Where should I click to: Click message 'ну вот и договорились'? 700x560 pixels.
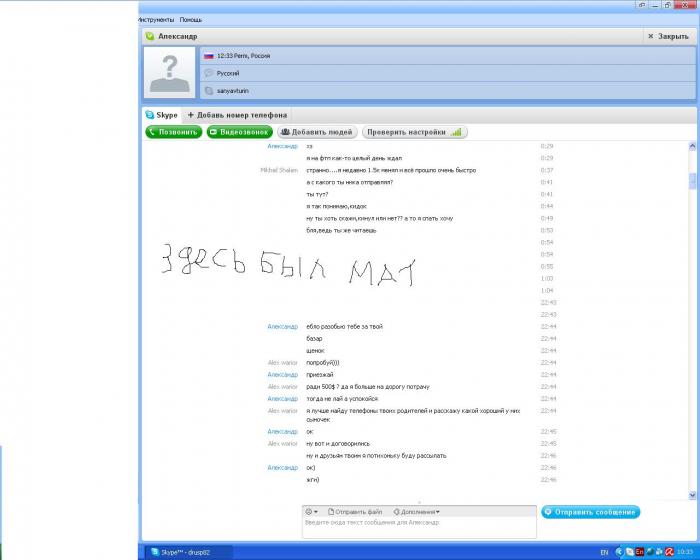(x=338, y=443)
